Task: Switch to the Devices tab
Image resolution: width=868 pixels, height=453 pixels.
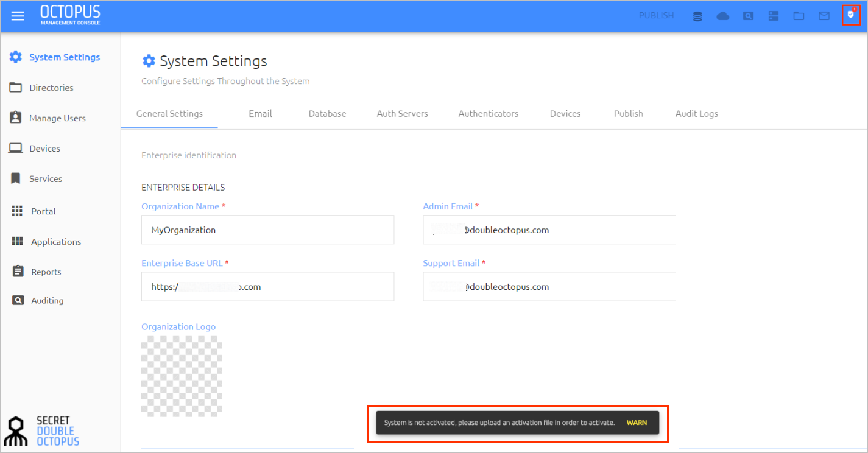Action: coord(565,114)
